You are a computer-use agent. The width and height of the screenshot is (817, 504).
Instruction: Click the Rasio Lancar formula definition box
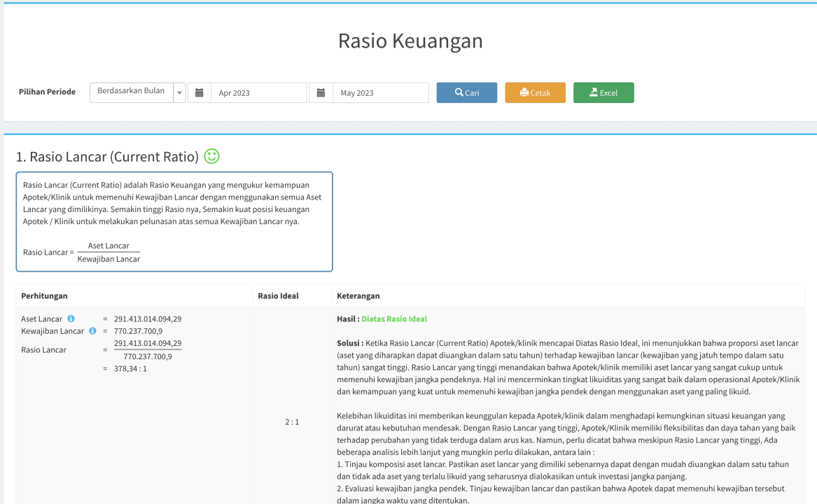coord(174,222)
